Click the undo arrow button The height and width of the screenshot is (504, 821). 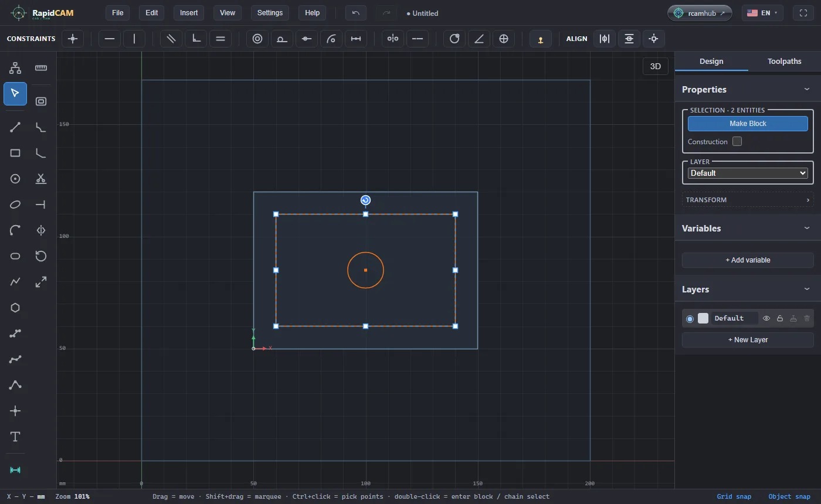[356, 13]
